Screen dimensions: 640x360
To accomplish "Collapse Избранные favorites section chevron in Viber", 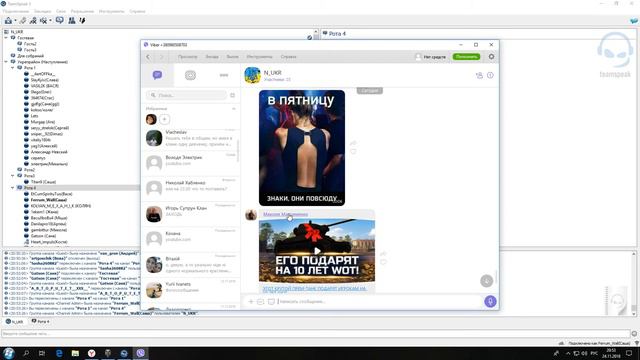I will coord(234,109).
